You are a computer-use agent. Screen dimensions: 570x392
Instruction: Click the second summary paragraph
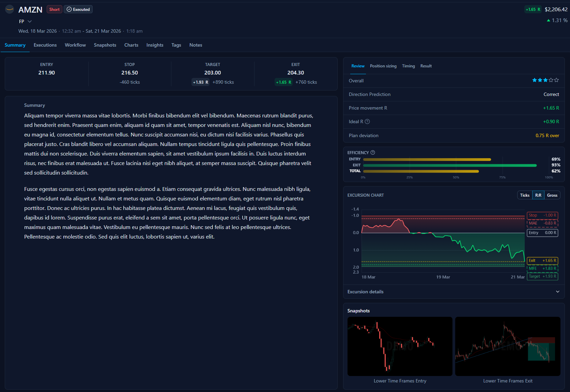(168, 213)
